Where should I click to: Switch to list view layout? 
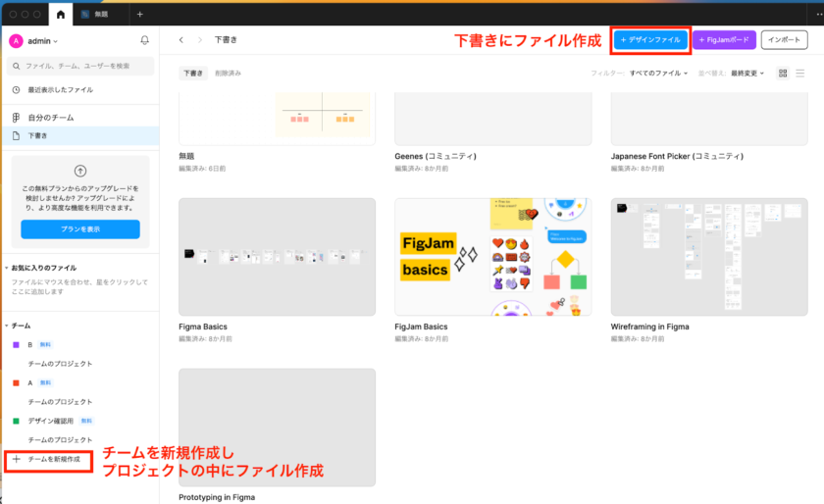[x=799, y=74]
